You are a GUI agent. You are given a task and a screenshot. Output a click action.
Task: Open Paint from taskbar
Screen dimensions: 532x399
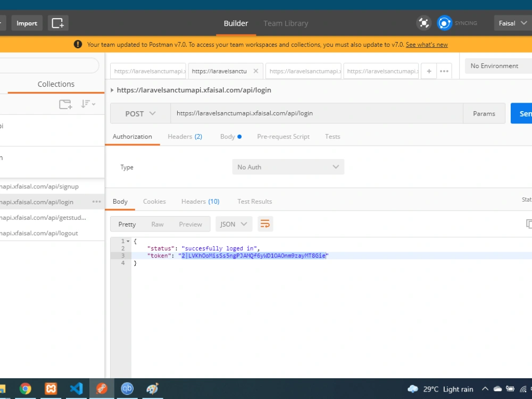152,388
